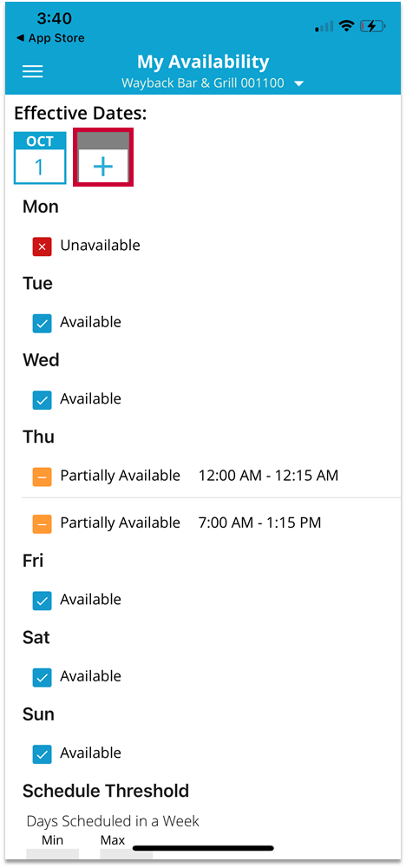Tap the cellular signal bars icon
The height and width of the screenshot is (868, 406).
coord(324,26)
